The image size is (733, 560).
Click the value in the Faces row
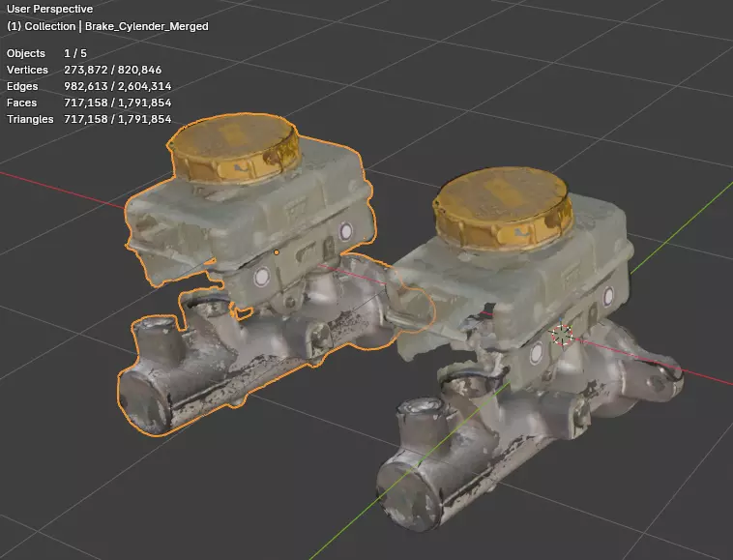pos(118,103)
